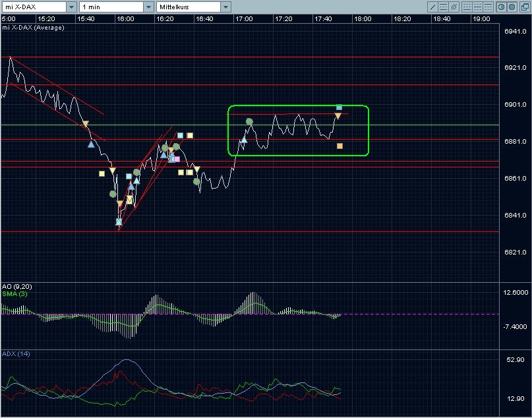Click the 6901.0 price axis value

(516, 104)
